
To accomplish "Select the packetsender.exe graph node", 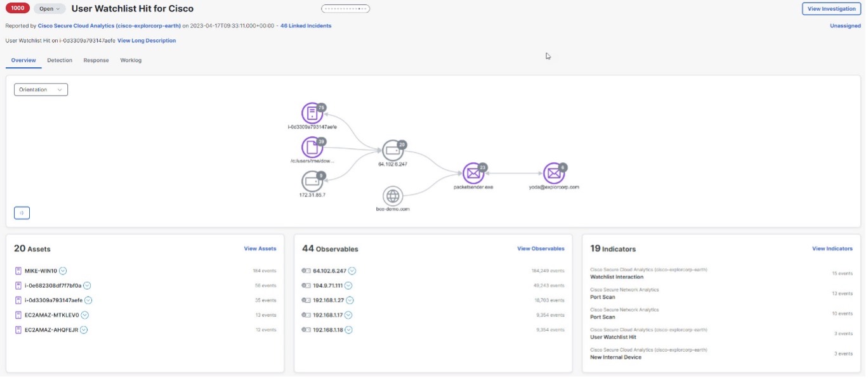I will [x=473, y=173].
